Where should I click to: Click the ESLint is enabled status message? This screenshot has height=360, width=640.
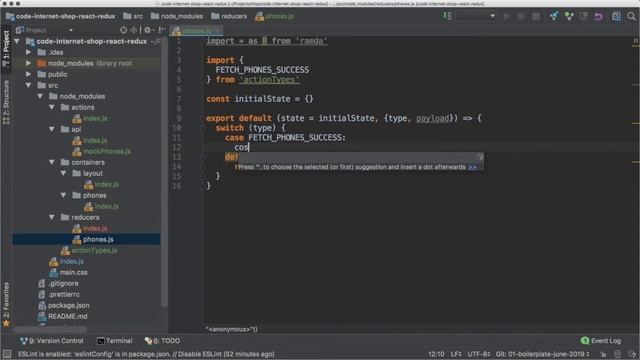tap(146, 354)
